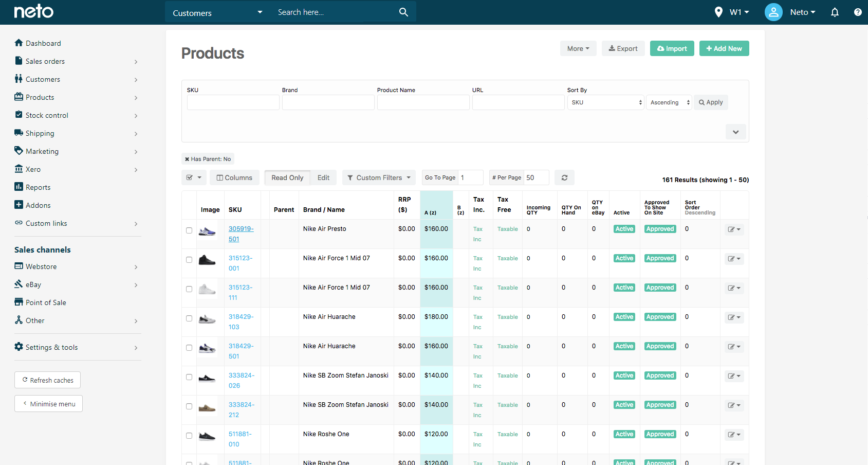This screenshot has height=465, width=868.
Task: Click the Export button
Action: click(x=623, y=48)
